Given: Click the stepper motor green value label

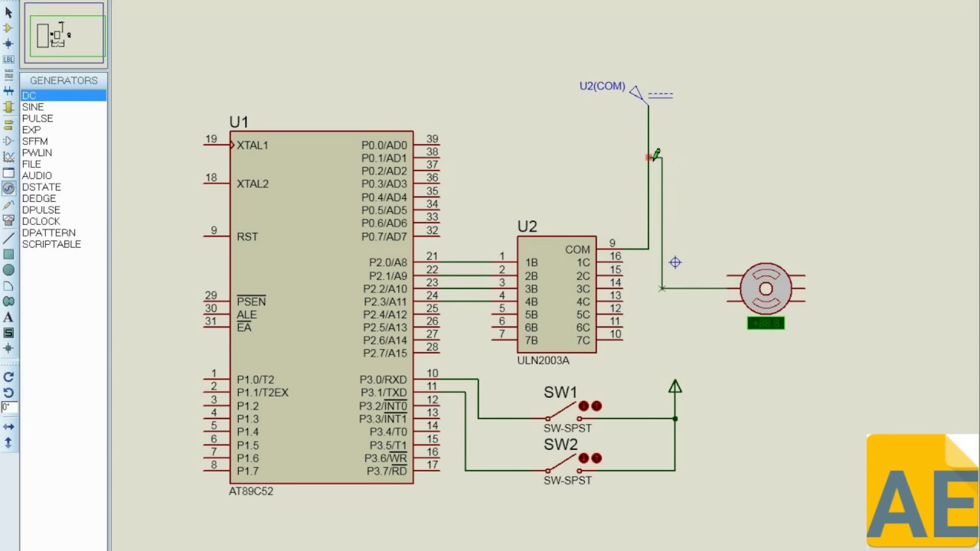Looking at the screenshot, I should [766, 324].
